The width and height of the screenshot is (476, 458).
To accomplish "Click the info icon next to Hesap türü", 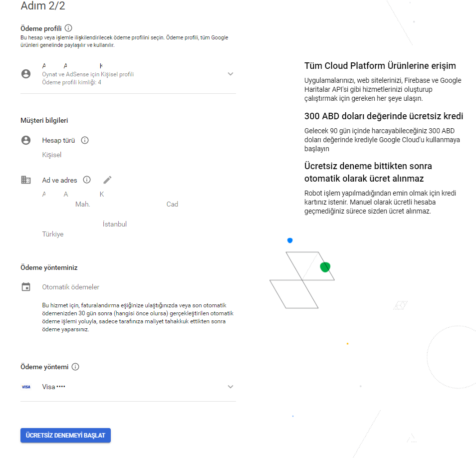I will point(85,140).
